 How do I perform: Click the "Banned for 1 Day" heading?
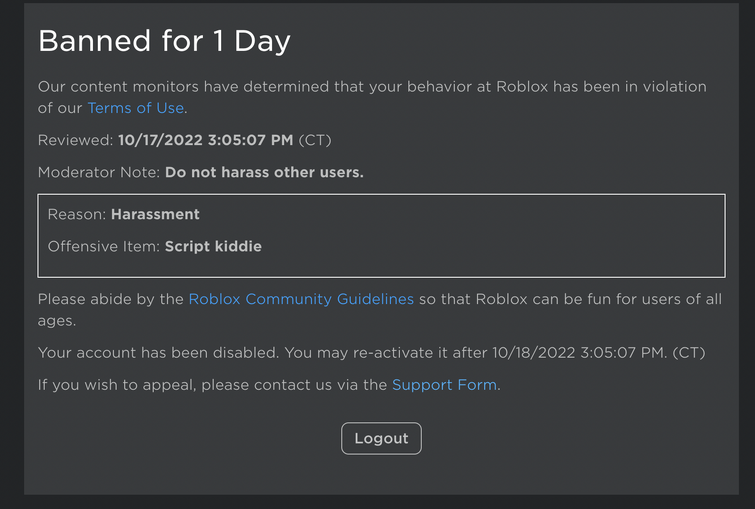coord(164,41)
